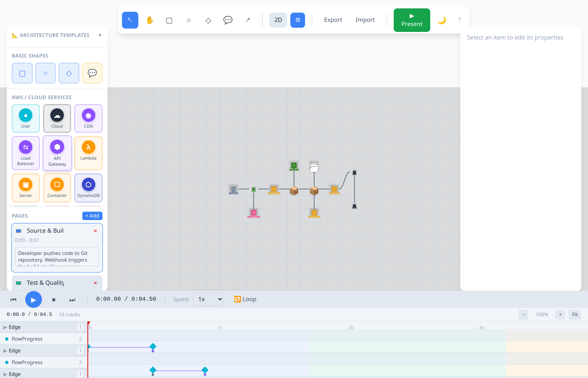Collapse the Architecture Templates panel
The width and height of the screenshot is (588, 378).
point(100,35)
